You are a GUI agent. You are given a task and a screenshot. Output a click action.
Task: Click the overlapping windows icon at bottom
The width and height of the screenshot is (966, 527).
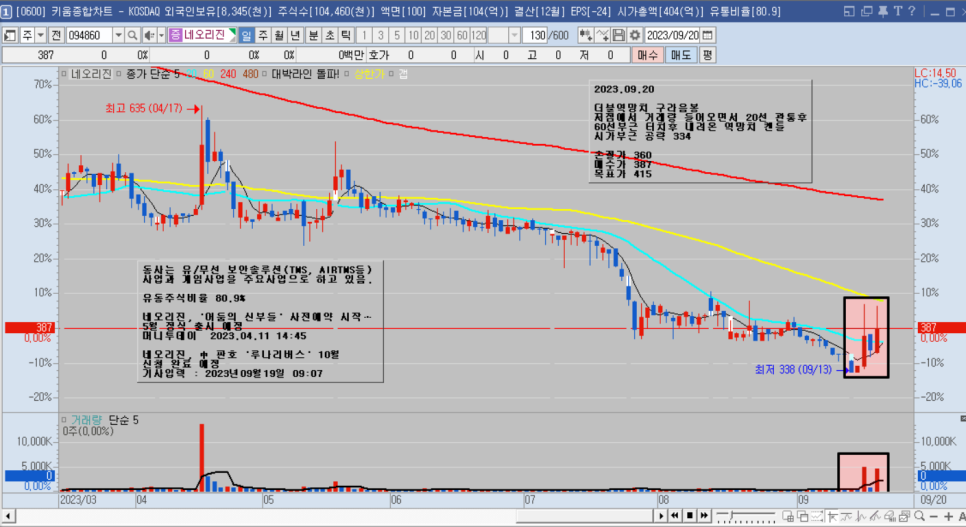802,516
